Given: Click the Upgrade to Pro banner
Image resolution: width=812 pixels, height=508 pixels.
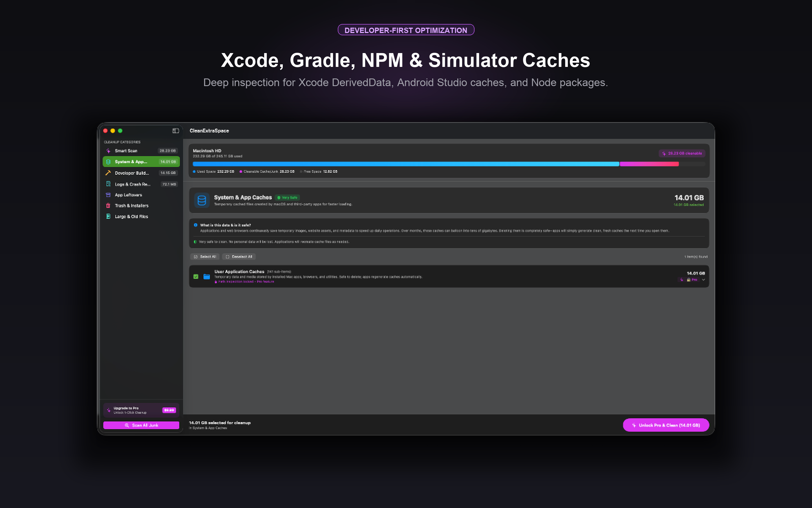Looking at the screenshot, I should 141,410.
